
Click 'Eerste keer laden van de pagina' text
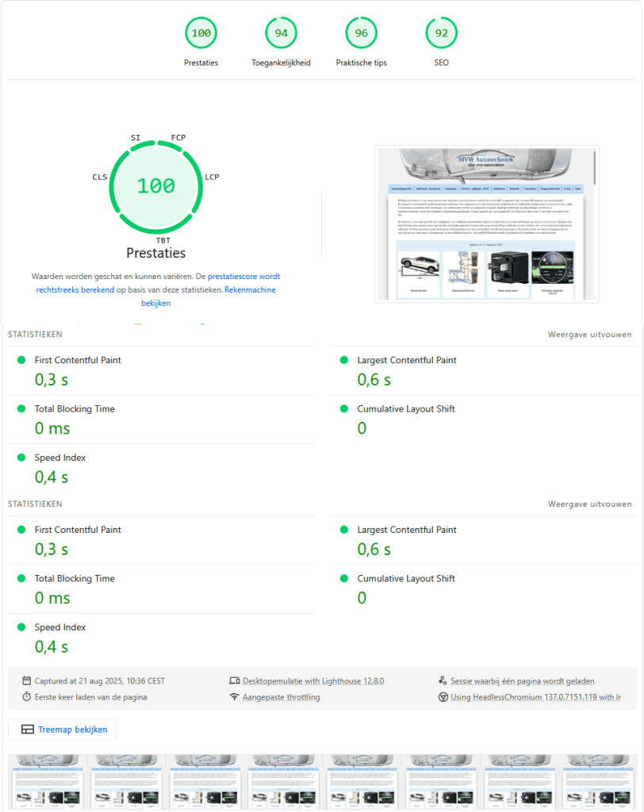[90, 697]
